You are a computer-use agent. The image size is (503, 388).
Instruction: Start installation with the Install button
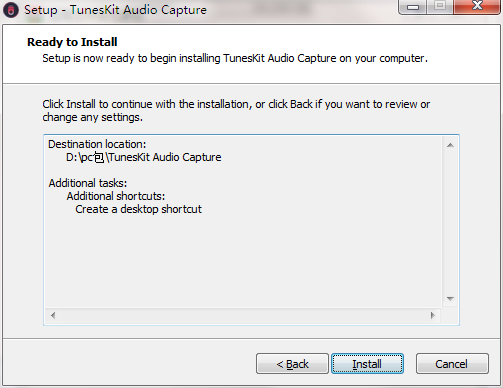pos(367,364)
